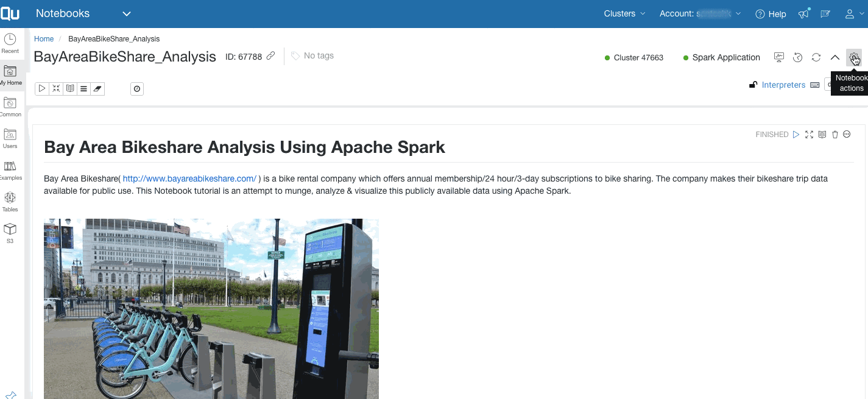The width and height of the screenshot is (868, 399).
Task: Click the Qubole logo in the header
Action: click(10, 13)
